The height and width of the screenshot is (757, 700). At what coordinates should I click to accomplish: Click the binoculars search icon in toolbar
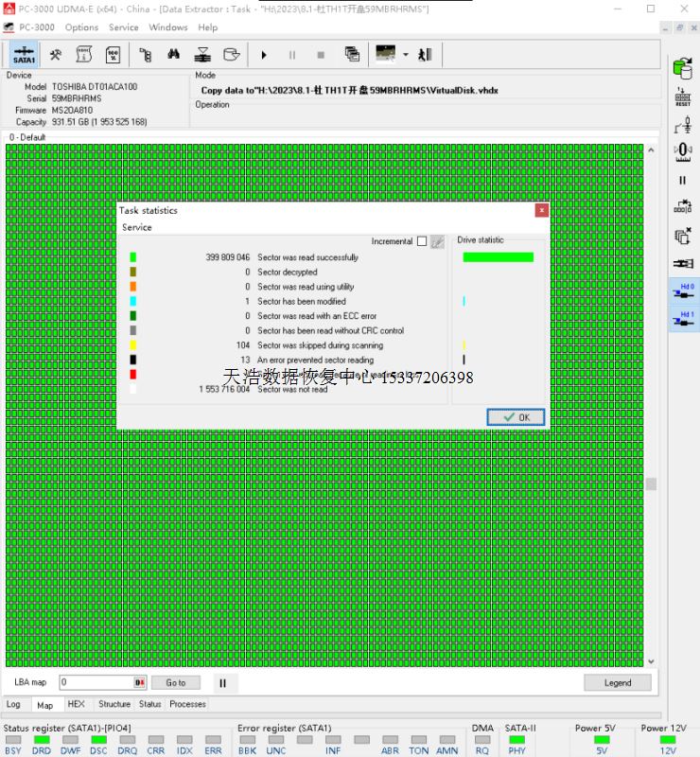[174, 55]
